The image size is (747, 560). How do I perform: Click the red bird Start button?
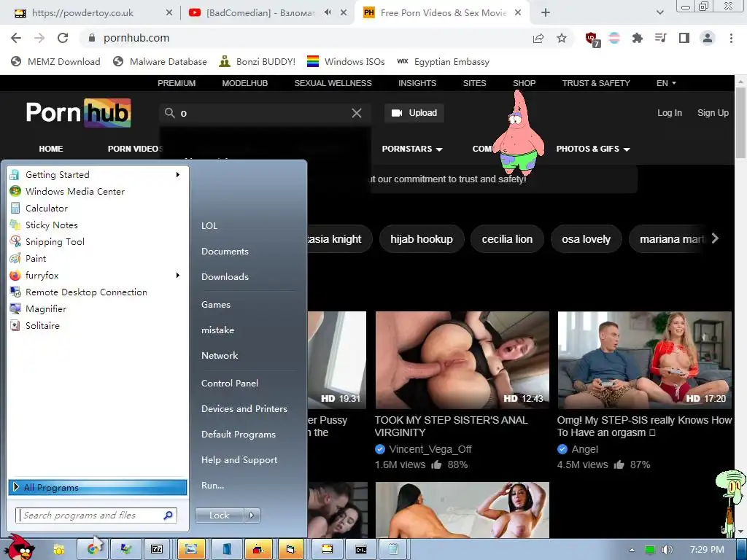20,547
